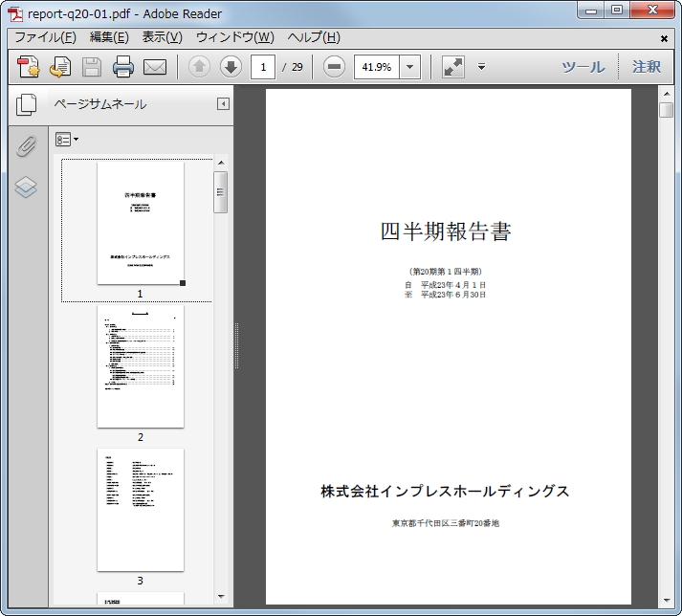The width and height of the screenshot is (682, 616).
Task: Click the Page Thumbnails panel icon
Action: tap(26, 105)
